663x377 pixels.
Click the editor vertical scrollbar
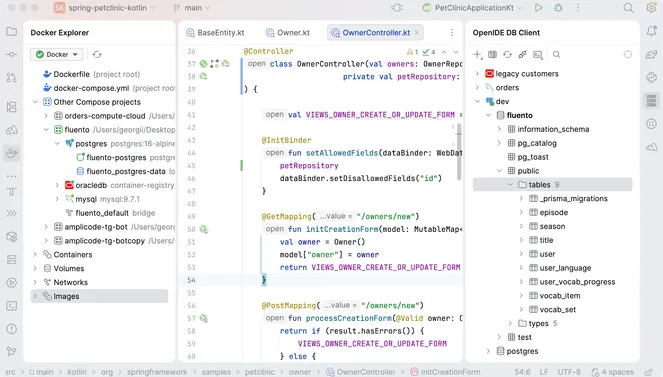(459, 152)
